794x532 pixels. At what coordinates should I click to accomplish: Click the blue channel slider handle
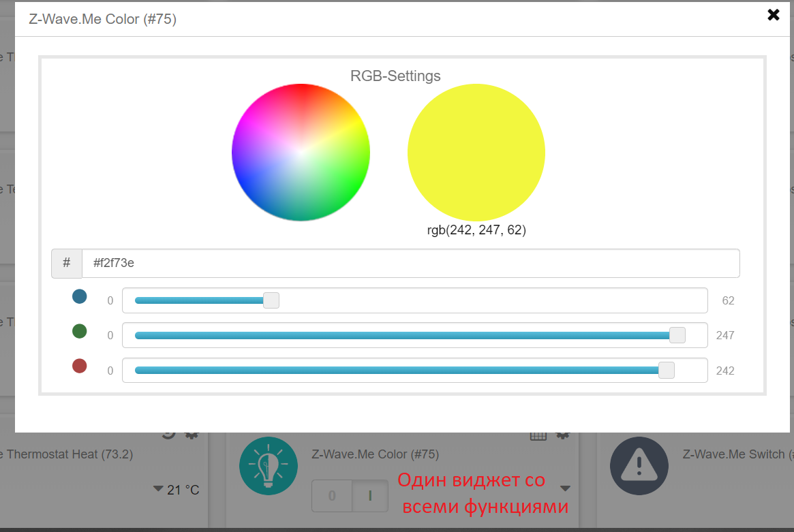click(x=271, y=300)
